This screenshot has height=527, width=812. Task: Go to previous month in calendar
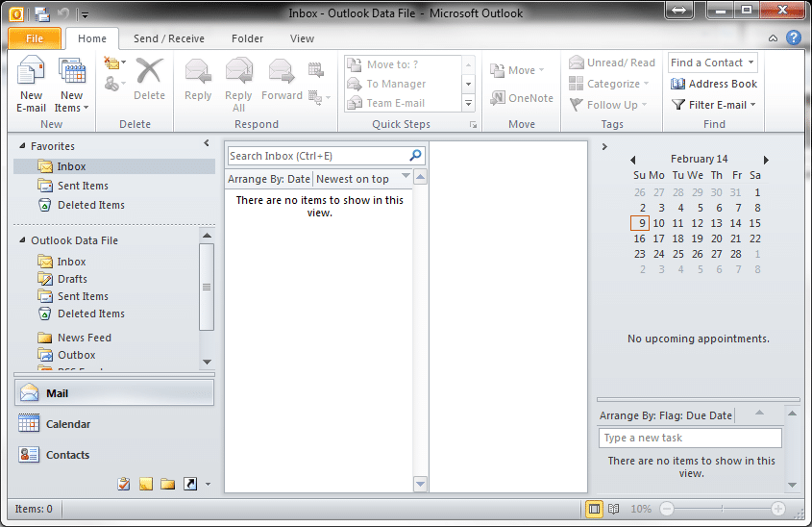[x=633, y=160]
